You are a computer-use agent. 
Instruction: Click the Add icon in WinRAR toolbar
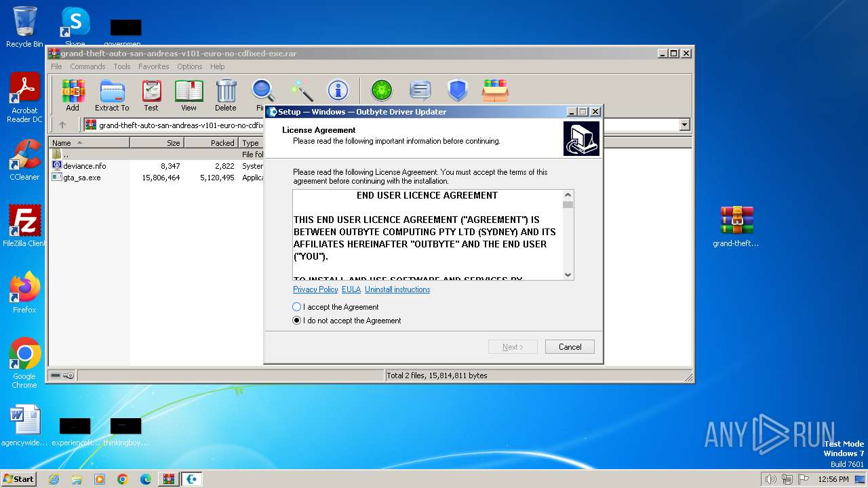pyautogui.click(x=73, y=95)
